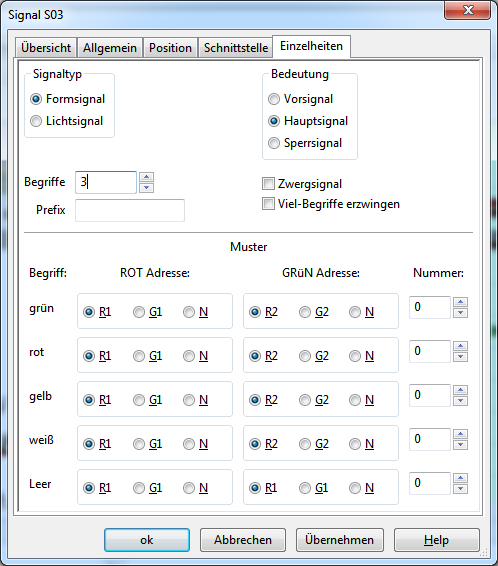Click into the Prefix text field
Image resolution: width=498 pixels, height=566 pixels.
pyautogui.click(x=130, y=210)
